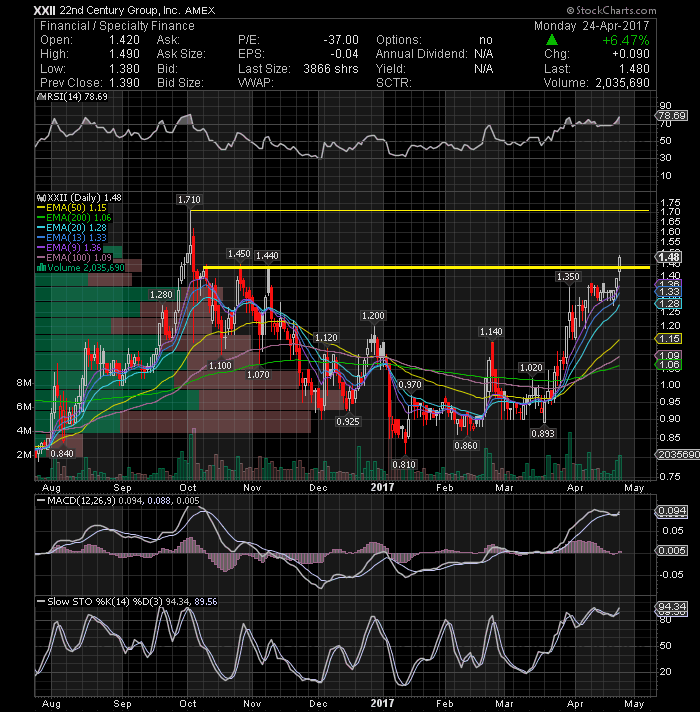Click the Prev Close value 1.390
Screen dimensions: 700x712
coord(124,83)
